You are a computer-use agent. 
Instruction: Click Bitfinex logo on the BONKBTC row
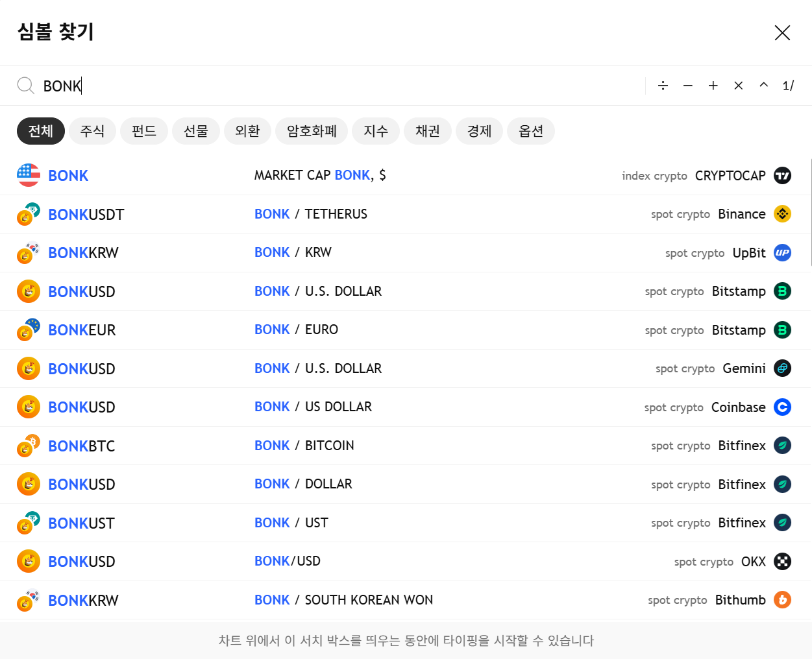click(783, 446)
